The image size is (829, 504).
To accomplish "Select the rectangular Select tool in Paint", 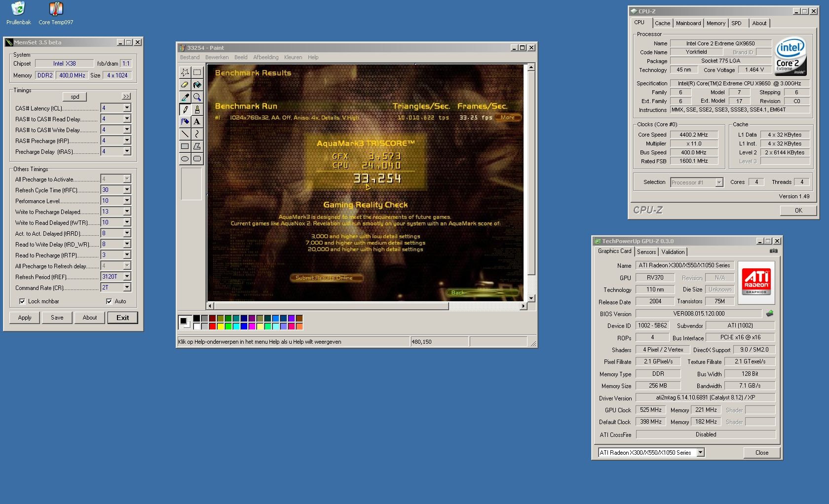I will pos(197,72).
